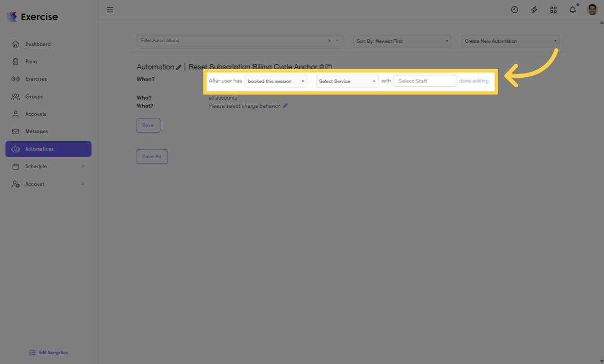
Task: Duplicate automation using the copy icon
Action: [329, 67]
